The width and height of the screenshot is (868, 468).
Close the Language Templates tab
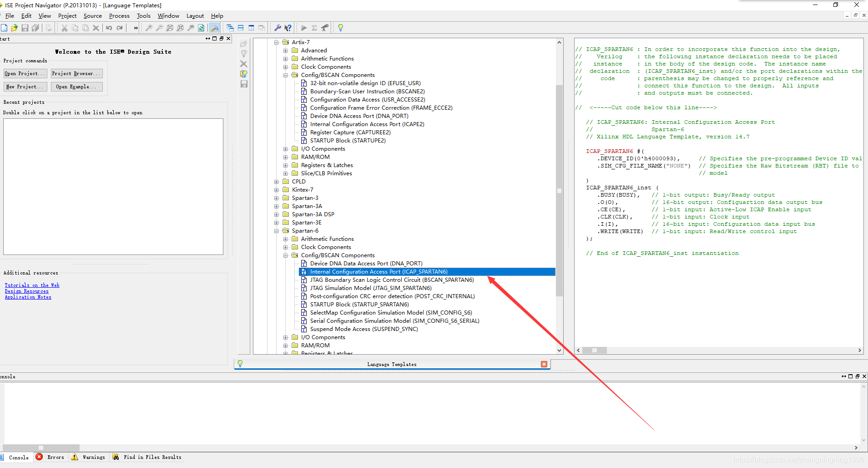tap(544, 364)
